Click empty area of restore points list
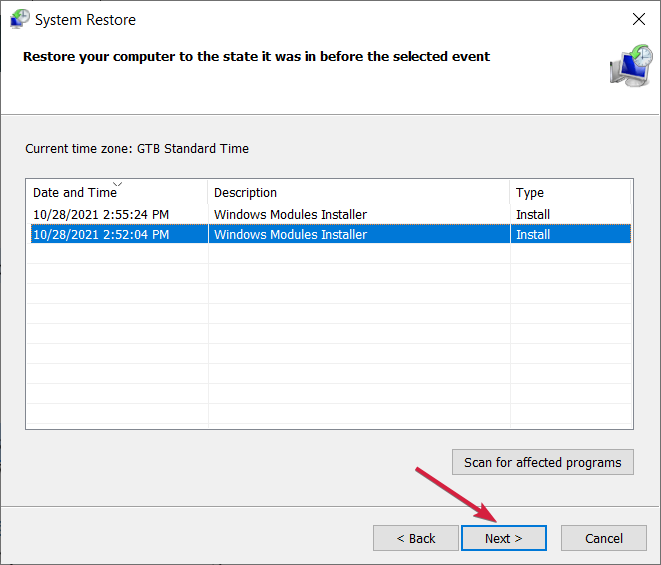661x565 pixels. click(330, 335)
